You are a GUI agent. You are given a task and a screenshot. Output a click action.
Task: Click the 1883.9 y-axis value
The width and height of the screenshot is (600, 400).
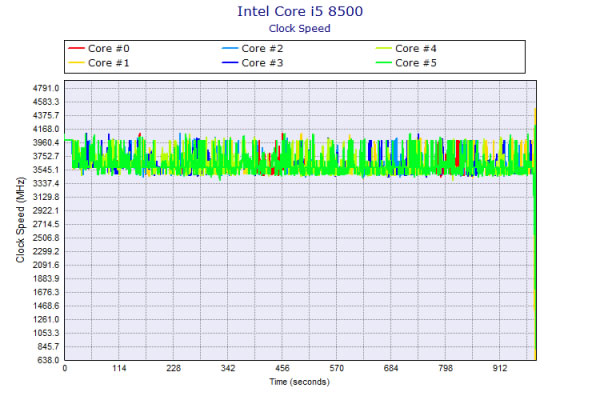(46, 278)
